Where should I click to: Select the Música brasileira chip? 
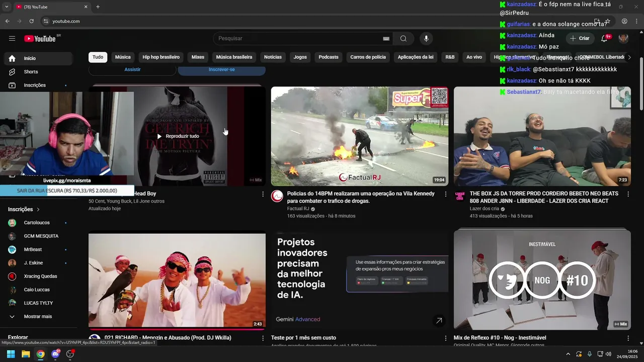pos(234,57)
